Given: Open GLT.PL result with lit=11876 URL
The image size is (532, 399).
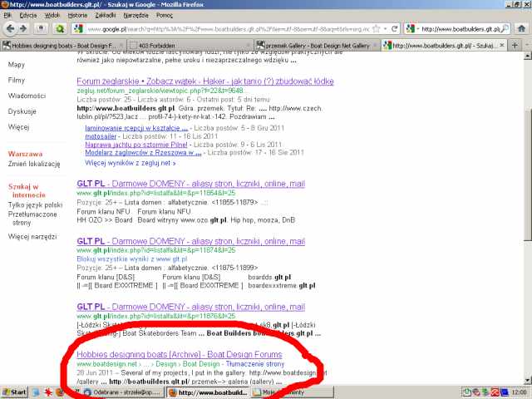Looking at the screenshot, I should point(190,307).
